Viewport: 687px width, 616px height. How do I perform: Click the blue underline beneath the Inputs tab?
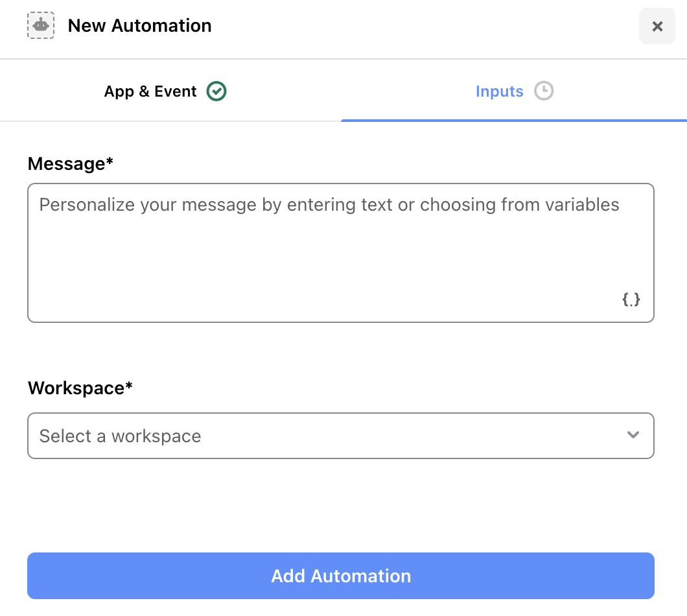click(x=514, y=121)
